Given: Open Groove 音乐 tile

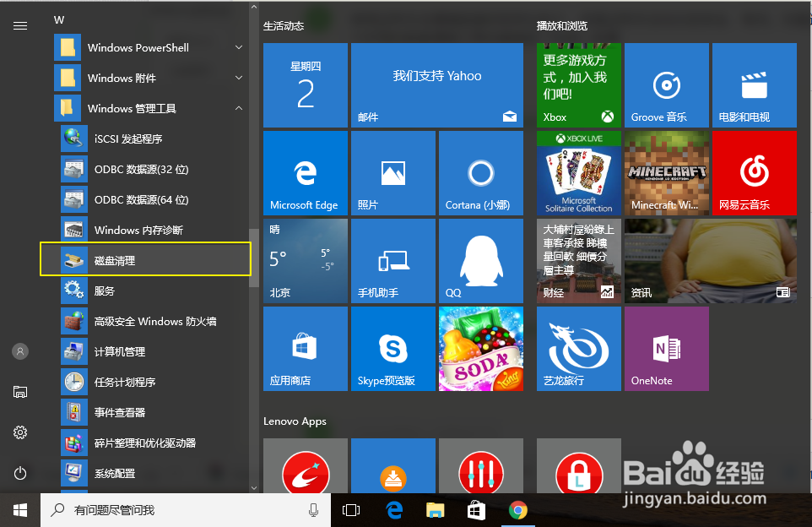Looking at the screenshot, I should pos(667,85).
